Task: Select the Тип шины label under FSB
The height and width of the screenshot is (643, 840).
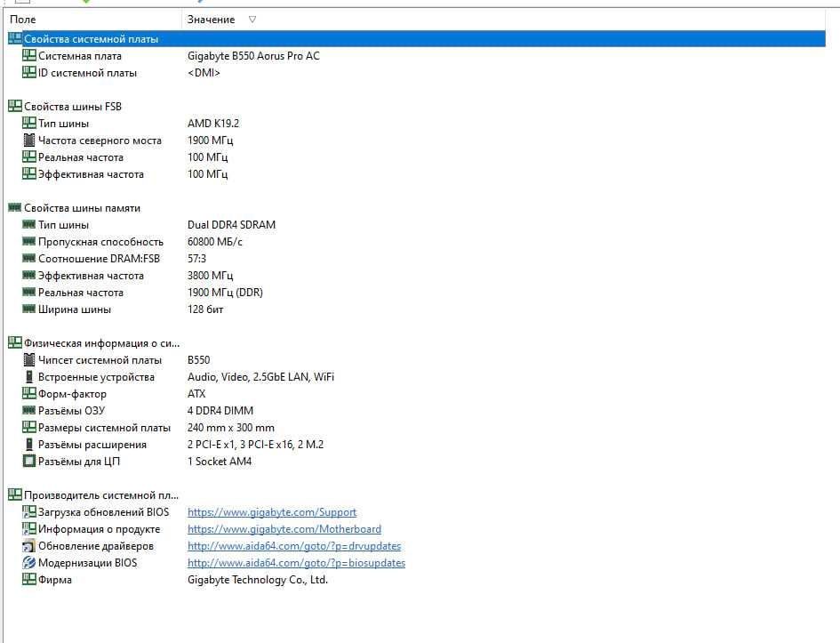Action: click(x=63, y=124)
